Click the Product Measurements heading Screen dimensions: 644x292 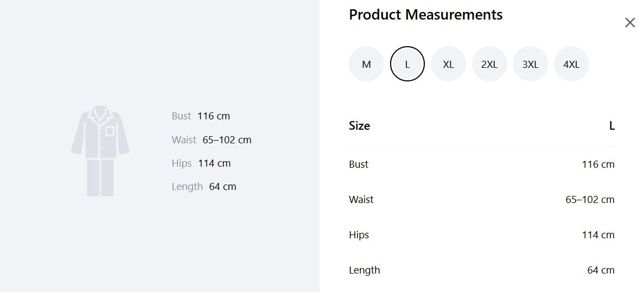click(425, 15)
